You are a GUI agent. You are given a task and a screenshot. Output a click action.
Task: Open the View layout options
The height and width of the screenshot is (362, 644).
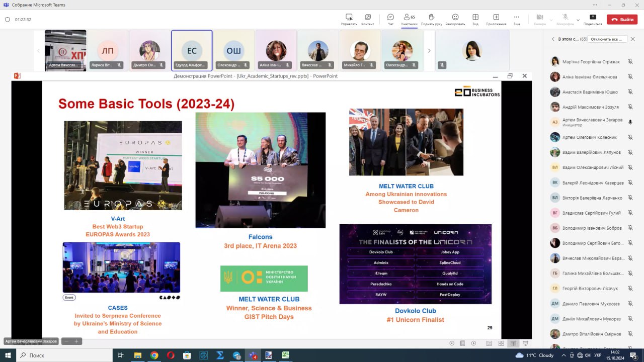(475, 19)
